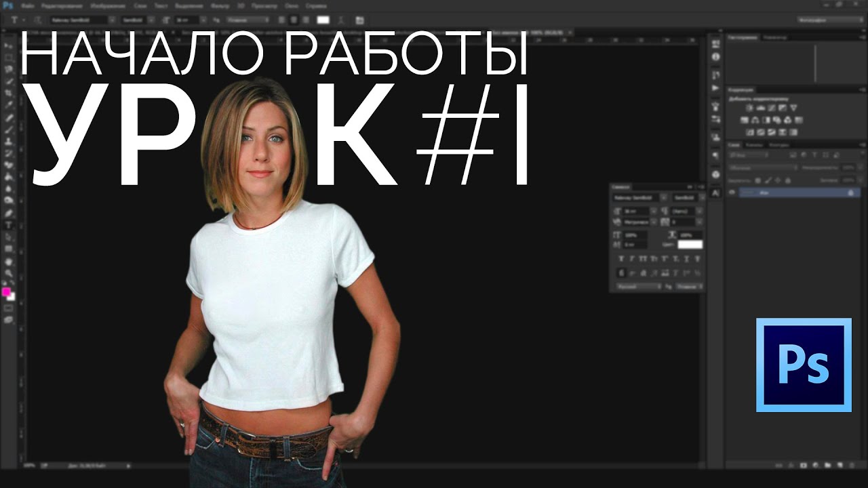Toggle All Caps in Character panel

[x=643, y=259]
